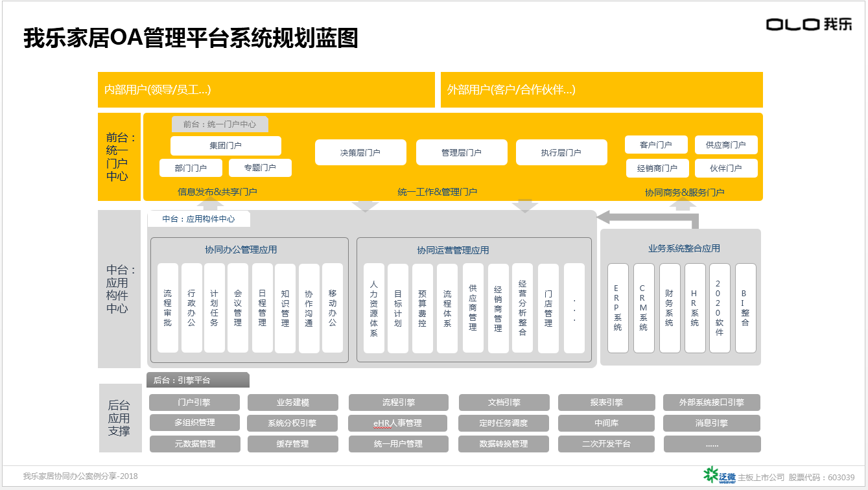Viewport: 868px width, 490px height.
Task: Pick the 财务系统 column
Action: (670, 308)
